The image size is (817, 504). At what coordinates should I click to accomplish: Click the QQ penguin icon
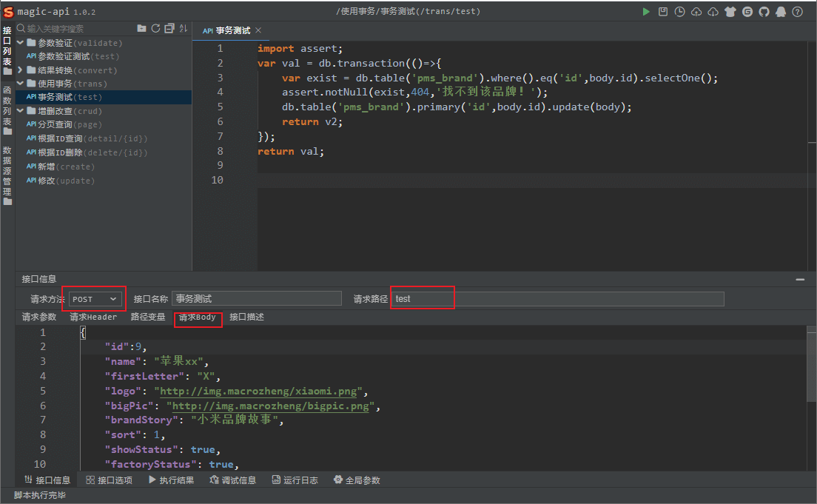click(781, 11)
